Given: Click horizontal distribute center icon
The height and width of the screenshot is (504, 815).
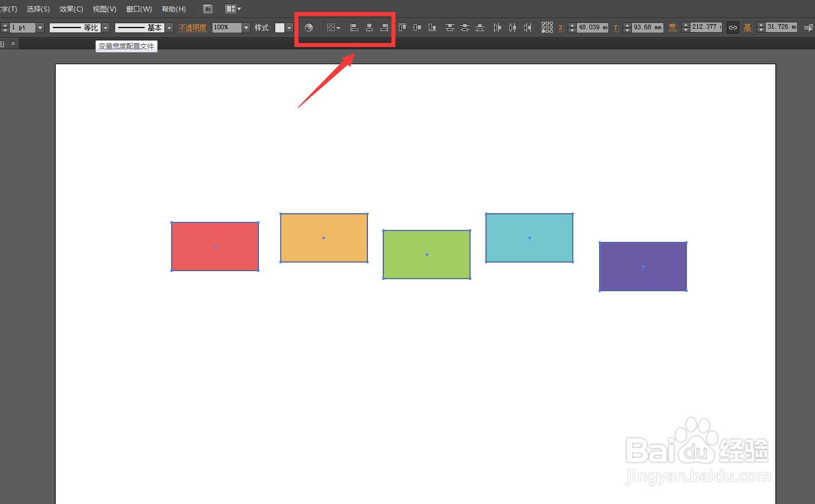Looking at the screenshot, I should coord(513,28).
